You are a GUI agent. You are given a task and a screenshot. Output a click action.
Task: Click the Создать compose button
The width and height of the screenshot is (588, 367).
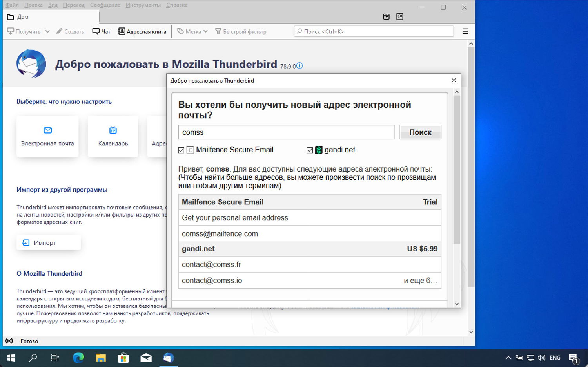coord(70,31)
